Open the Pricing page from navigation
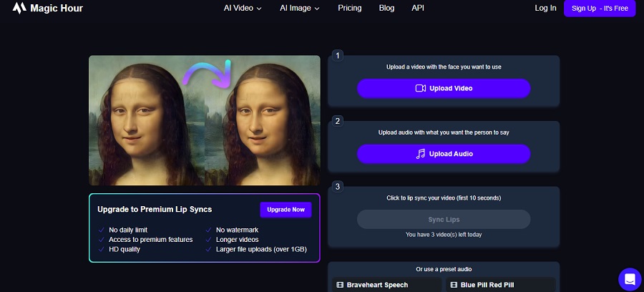 coord(349,8)
